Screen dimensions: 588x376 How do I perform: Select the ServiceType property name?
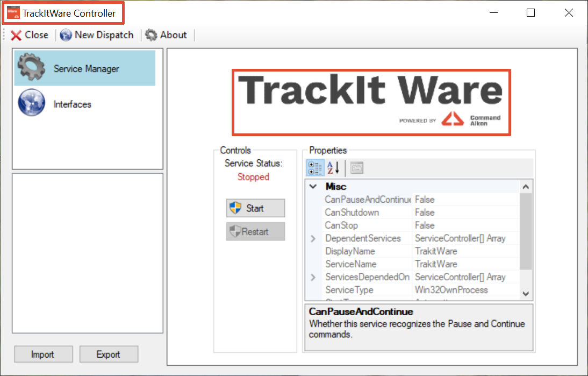pos(349,290)
